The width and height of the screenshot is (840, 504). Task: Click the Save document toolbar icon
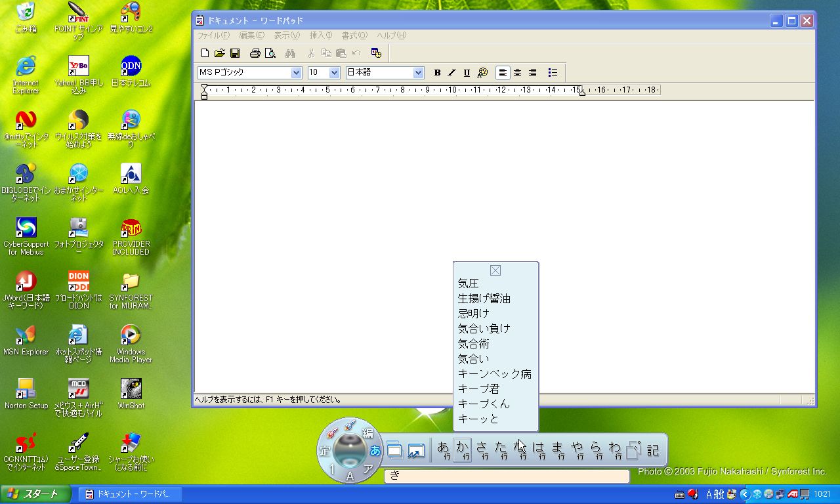(x=235, y=53)
